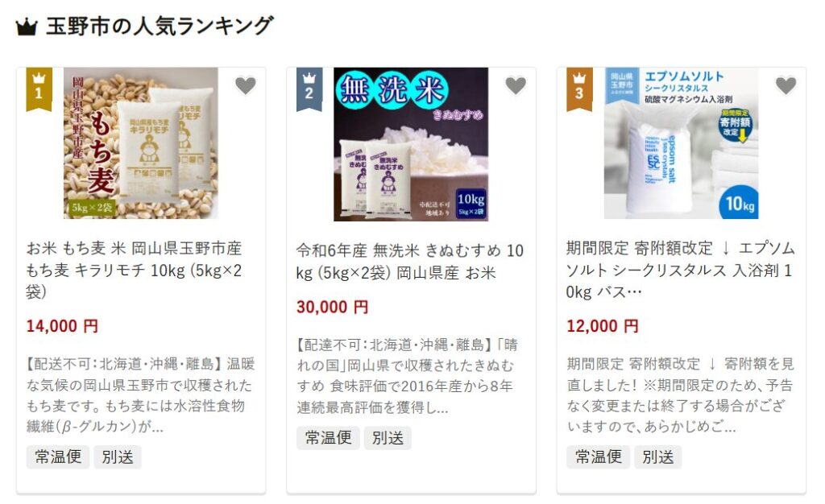Screen dimensions: 825x504
Task: Click the 14,000 円 price
Action: pyautogui.click(x=62, y=326)
